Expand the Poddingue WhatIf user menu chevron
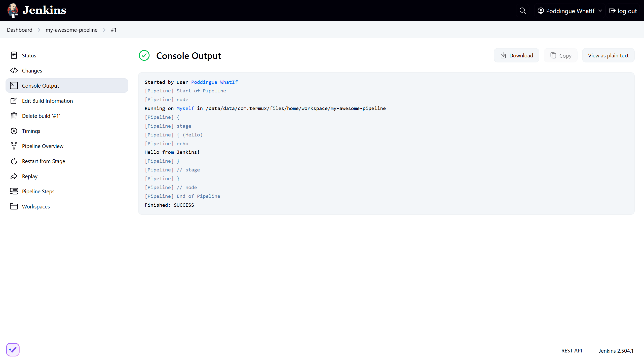This screenshot has height=361, width=644. coord(600,11)
